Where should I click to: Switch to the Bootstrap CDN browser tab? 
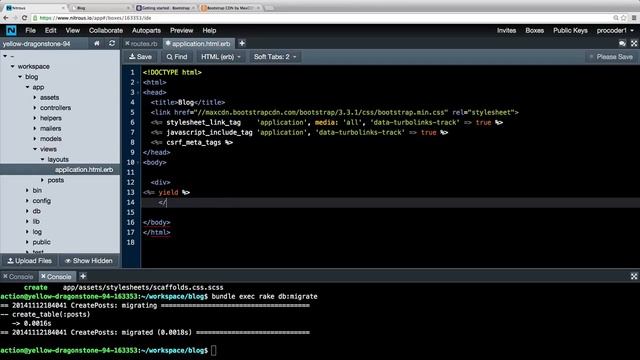click(230, 8)
